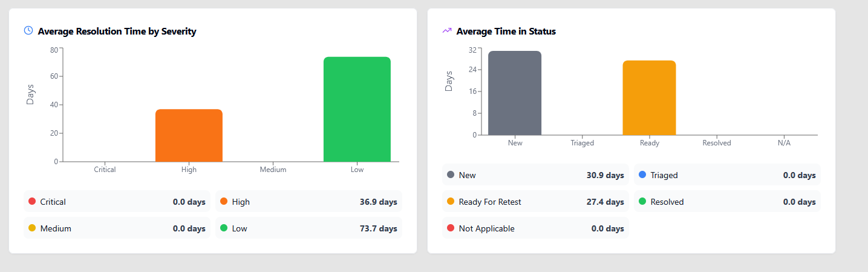Select the Ready For Retest legend row
The width and height of the screenshot is (868, 272).
(535, 202)
